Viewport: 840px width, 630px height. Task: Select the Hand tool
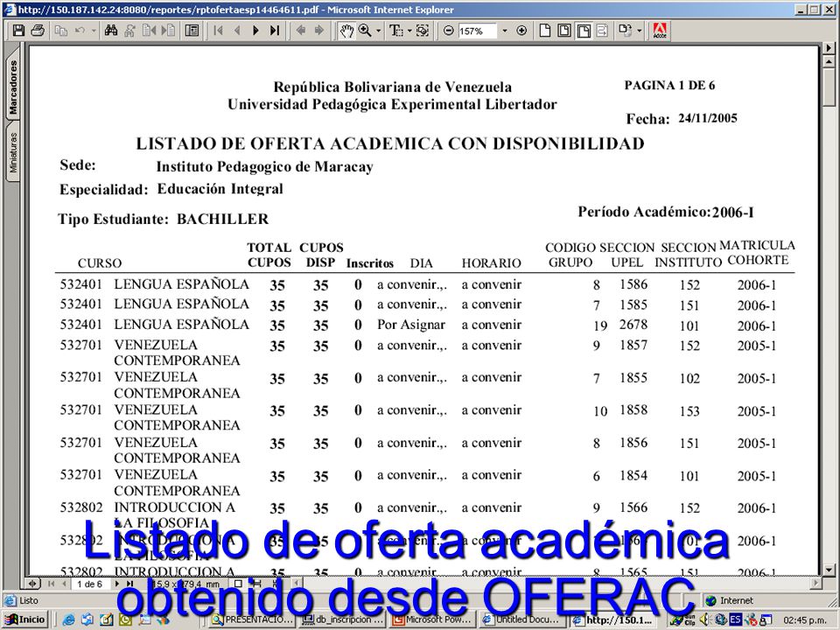point(346,31)
